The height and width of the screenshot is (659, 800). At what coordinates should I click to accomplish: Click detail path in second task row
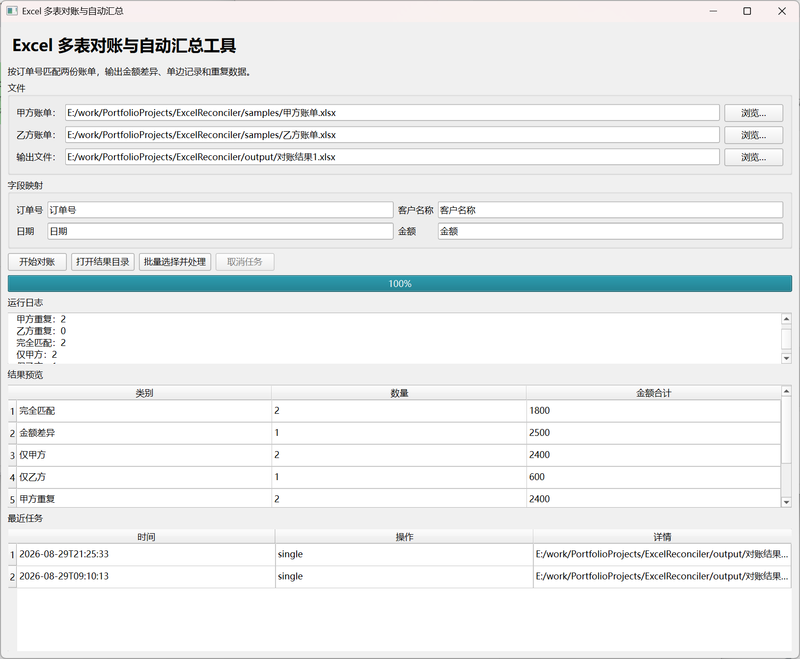tap(662, 576)
